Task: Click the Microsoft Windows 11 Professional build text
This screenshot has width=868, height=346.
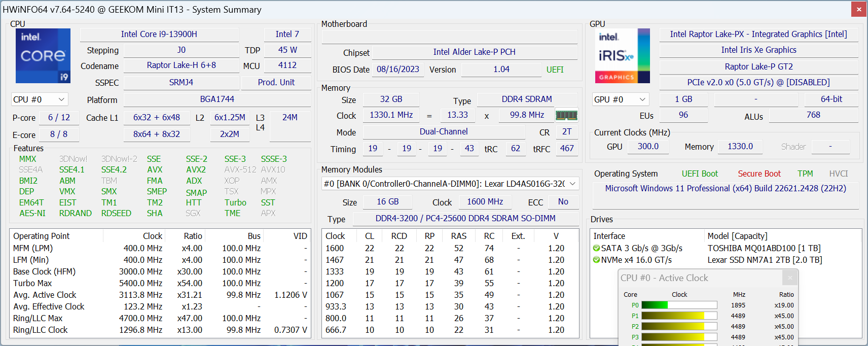Action: (726, 189)
